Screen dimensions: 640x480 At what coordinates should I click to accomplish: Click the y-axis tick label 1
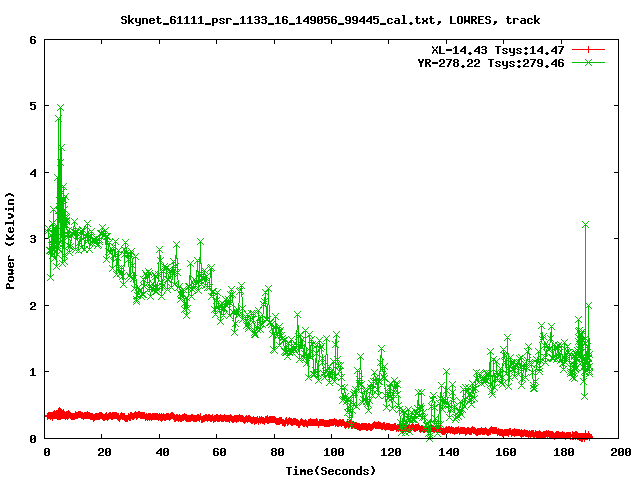point(33,372)
